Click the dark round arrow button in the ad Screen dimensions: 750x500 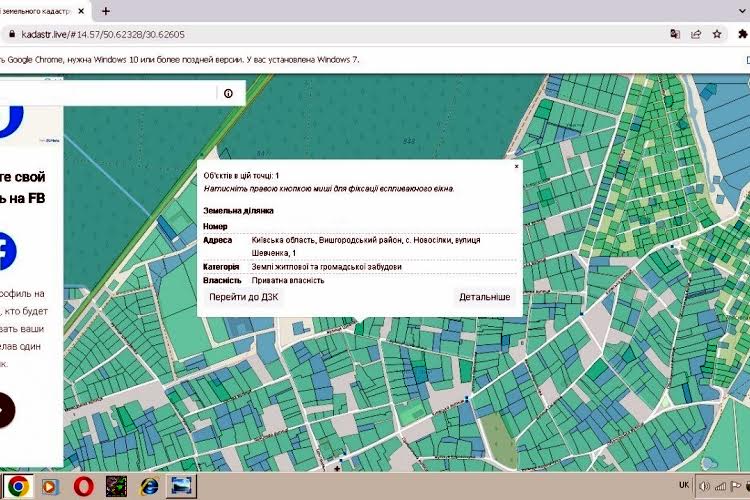tap(5, 410)
